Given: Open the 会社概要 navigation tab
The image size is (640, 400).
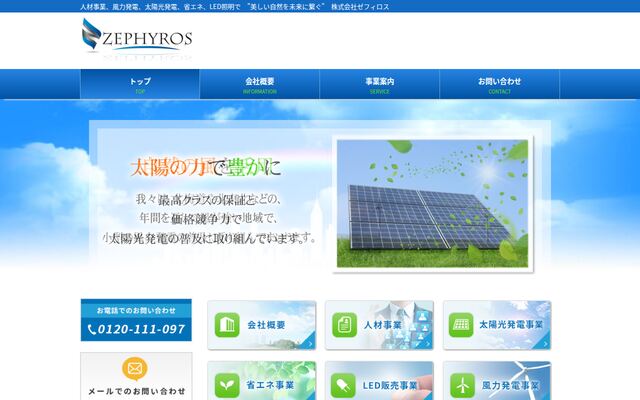Looking at the screenshot, I should click(x=260, y=84).
